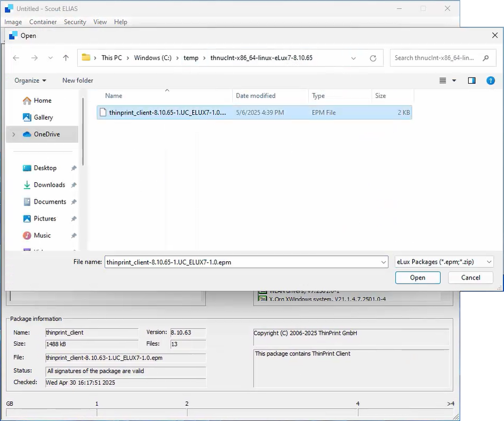Click pin icon next to Downloads
This screenshot has width=504, height=421.
tap(74, 185)
